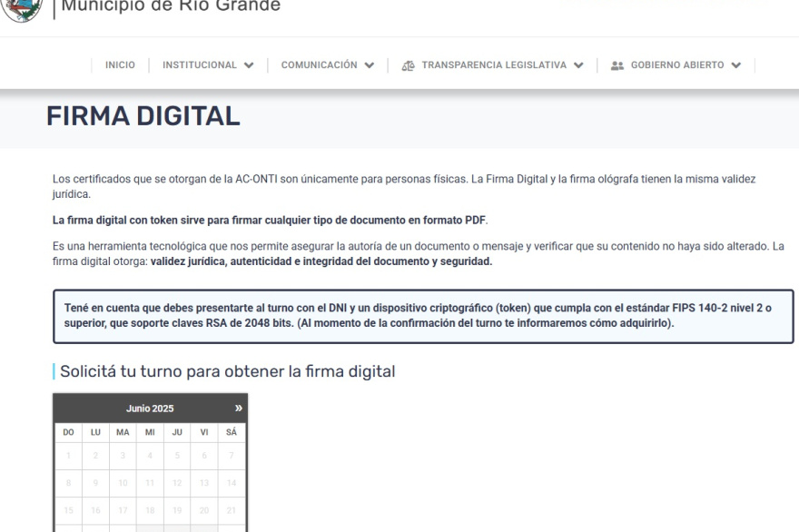Expand the Transparencia Legislativa chevron

(578, 65)
